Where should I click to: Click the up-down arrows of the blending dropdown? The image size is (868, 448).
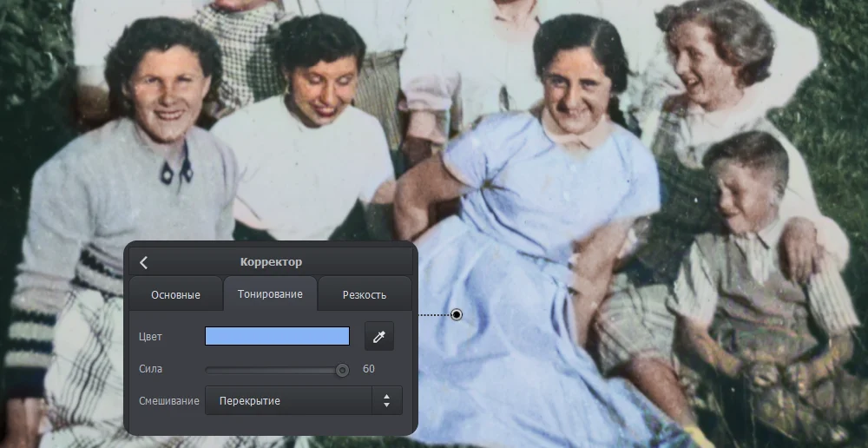pos(386,401)
